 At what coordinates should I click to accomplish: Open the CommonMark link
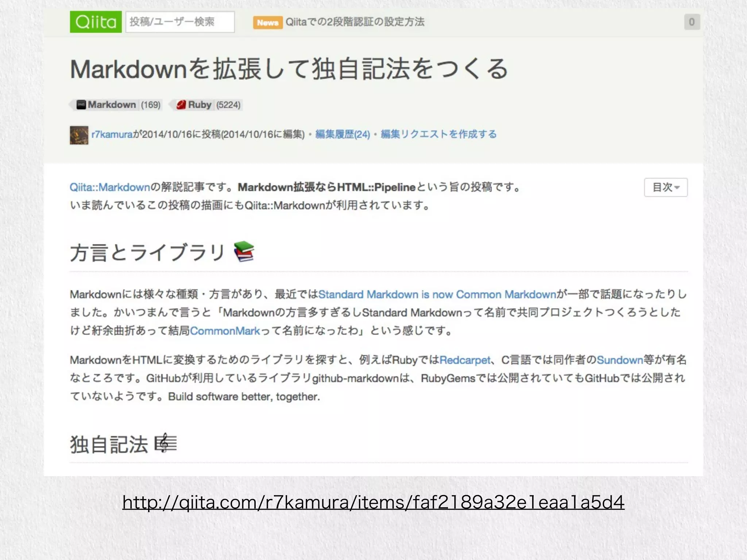tap(225, 331)
